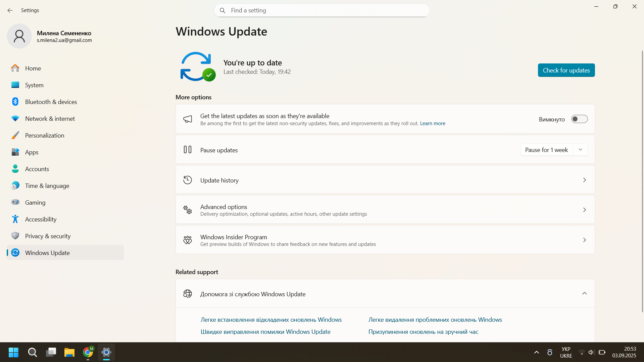The width and height of the screenshot is (644, 362).
Task: Click the Learn more link
Action: tap(433, 123)
